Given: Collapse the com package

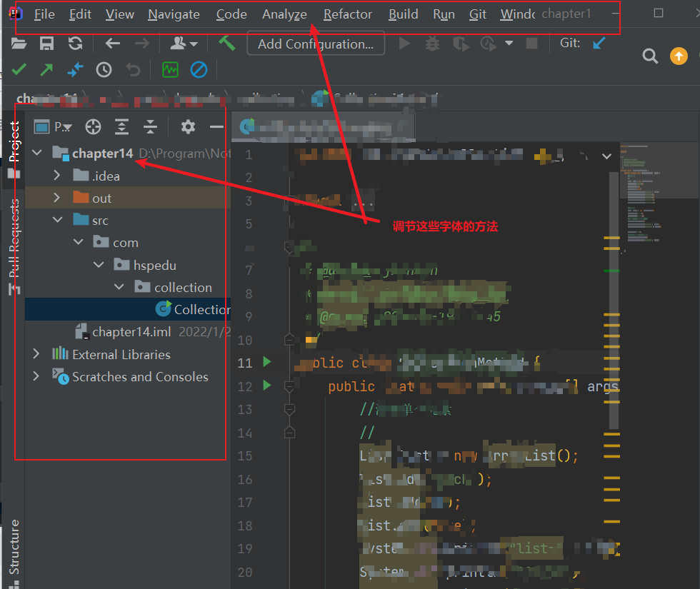Looking at the screenshot, I should [x=78, y=242].
